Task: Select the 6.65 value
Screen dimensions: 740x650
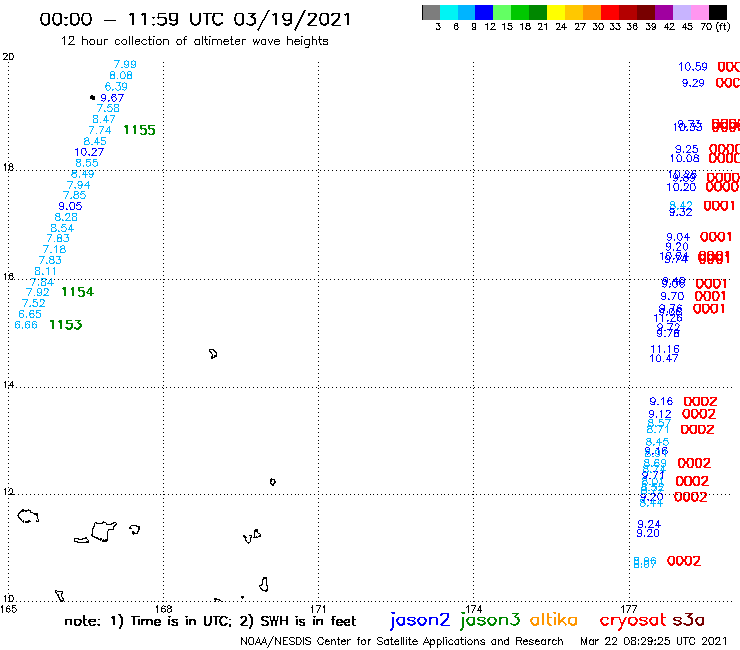Action: [30, 314]
